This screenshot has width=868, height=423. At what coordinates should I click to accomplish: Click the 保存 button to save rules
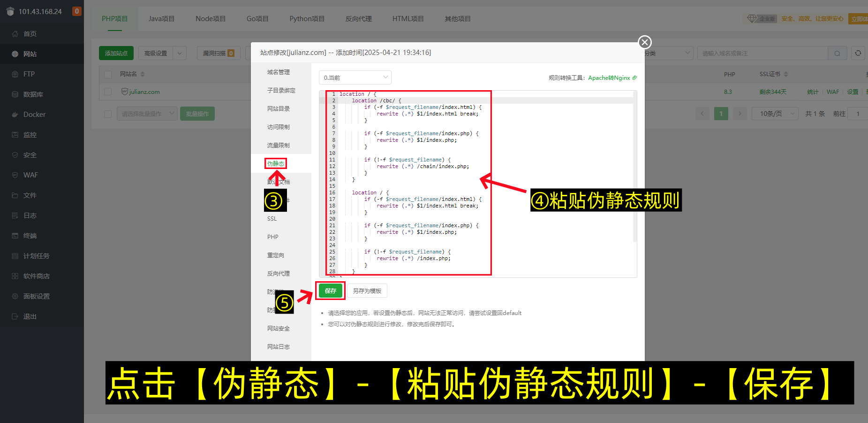click(x=330, y=291)
